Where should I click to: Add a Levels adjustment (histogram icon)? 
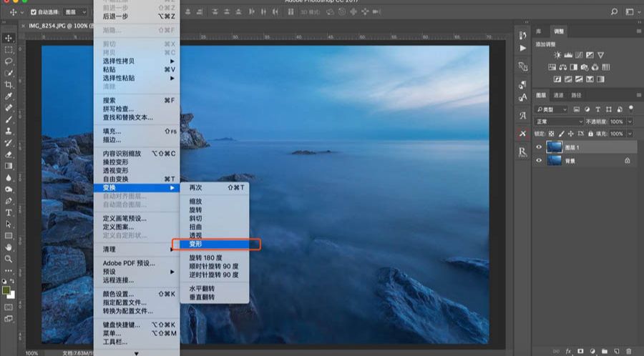[x=568, y=55]
